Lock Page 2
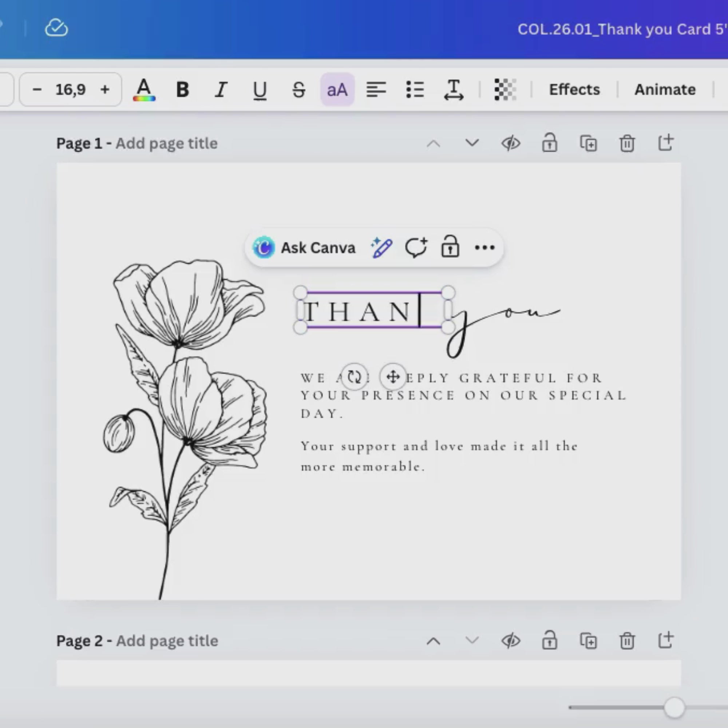This screenshot has height=728, width=728. 549,640
